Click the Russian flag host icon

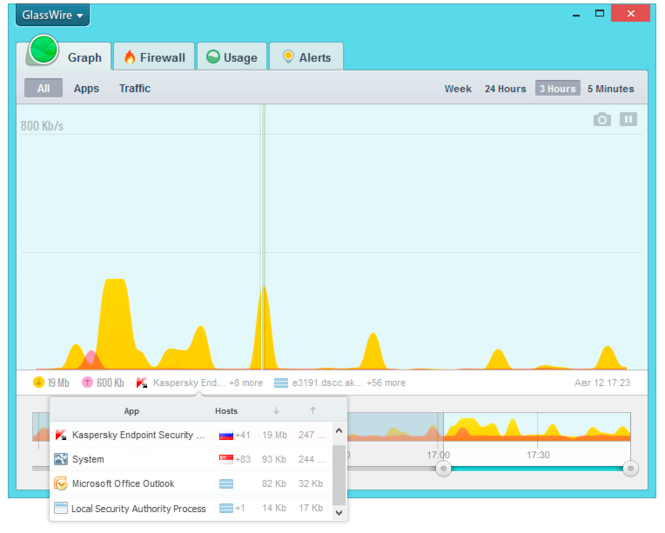226,435
